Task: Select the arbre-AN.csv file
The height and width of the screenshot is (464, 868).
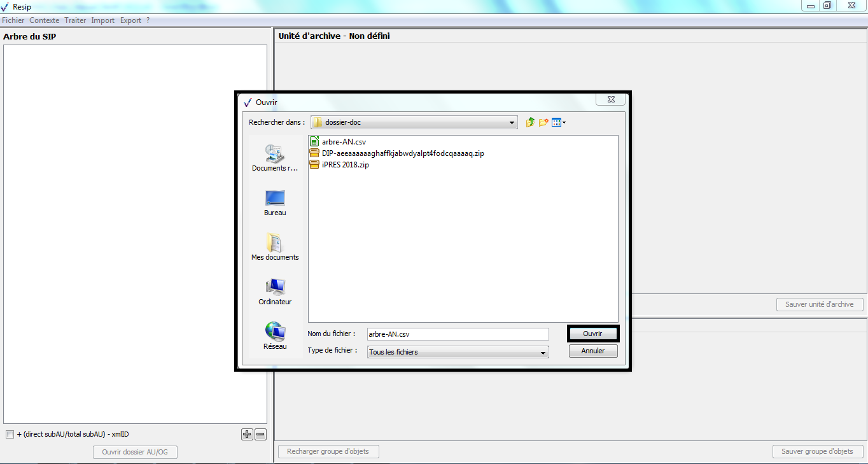Action: click(344, 142)
